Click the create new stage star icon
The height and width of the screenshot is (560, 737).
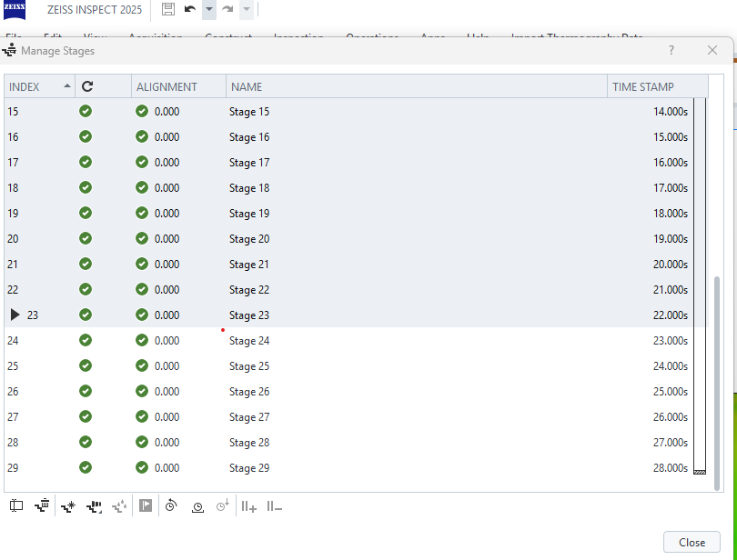pos(68,506)
